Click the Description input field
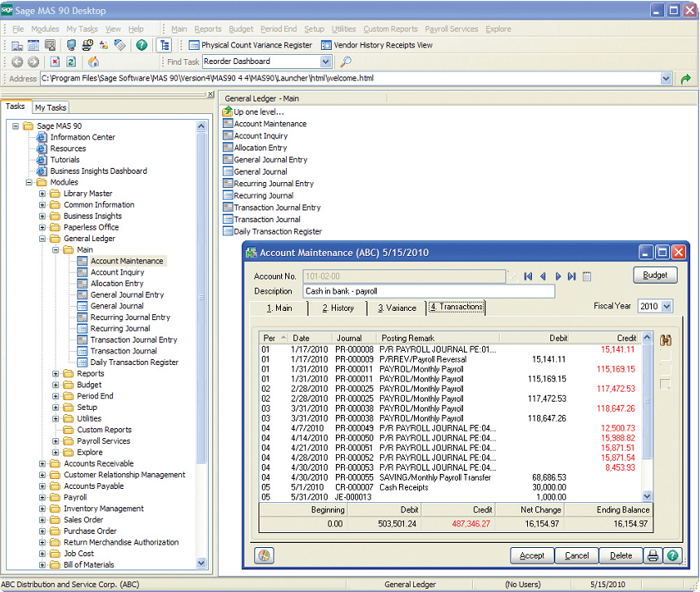The height and width of the screenshot is (592, 700). click(429, 291)
